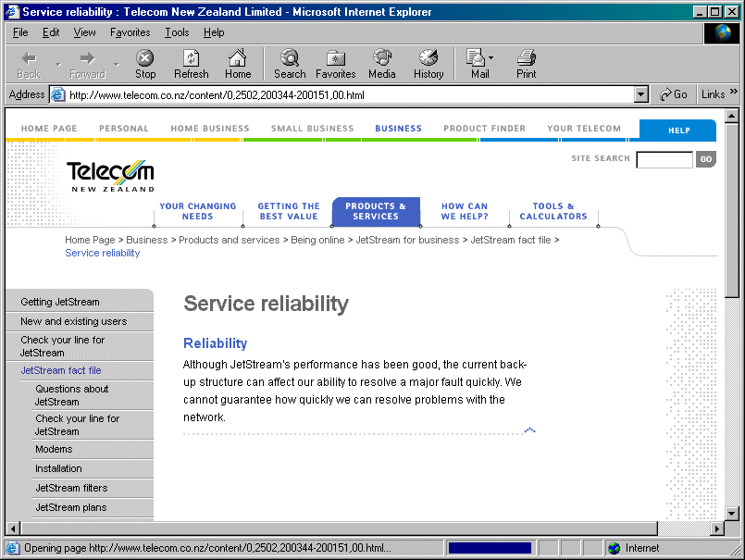Expand the address bar dropdown
The width and height of the screenshot is (745, 560).
[641, 94]
